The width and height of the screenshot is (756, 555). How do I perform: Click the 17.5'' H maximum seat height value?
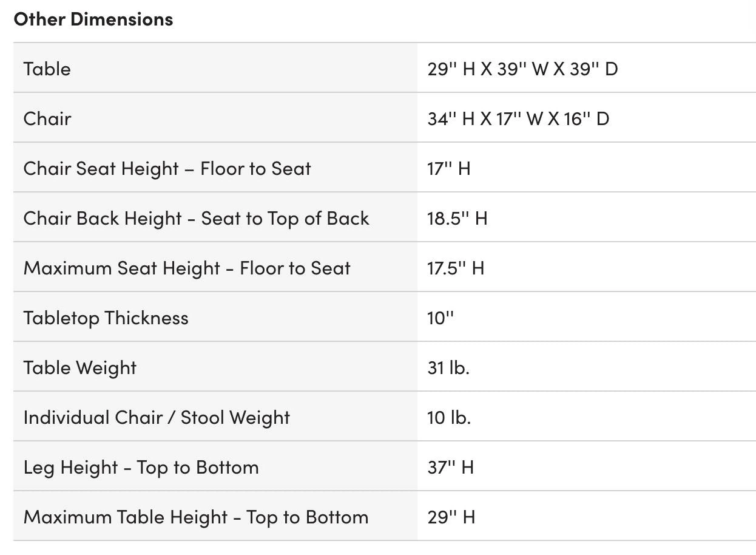(x=456, y=268)
